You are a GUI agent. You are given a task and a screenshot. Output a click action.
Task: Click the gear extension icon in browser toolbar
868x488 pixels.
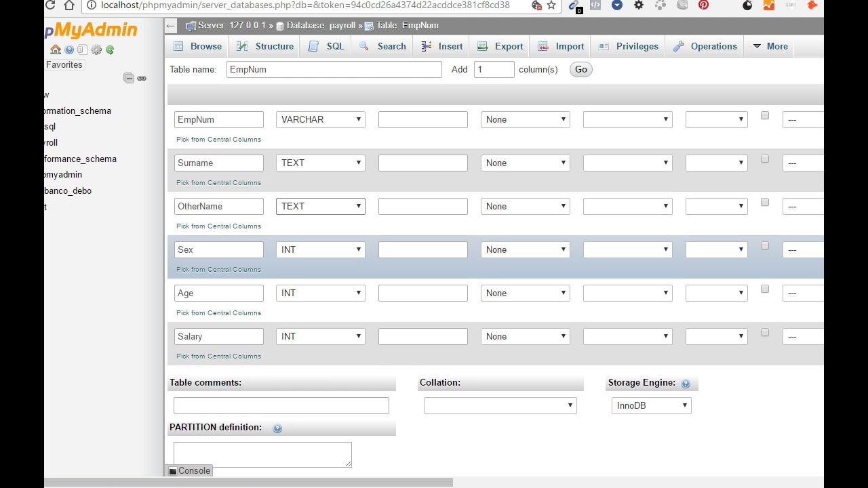point(639,5)
